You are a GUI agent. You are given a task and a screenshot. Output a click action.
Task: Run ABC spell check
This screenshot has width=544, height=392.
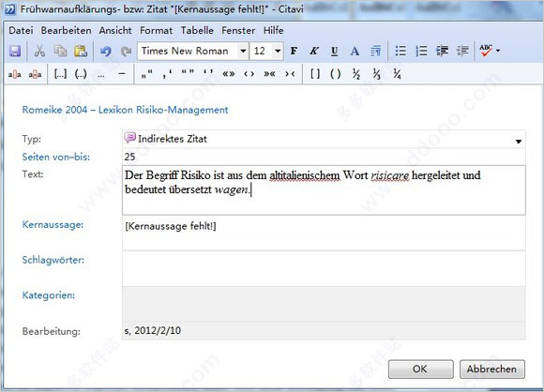click(x=486, y=51)
